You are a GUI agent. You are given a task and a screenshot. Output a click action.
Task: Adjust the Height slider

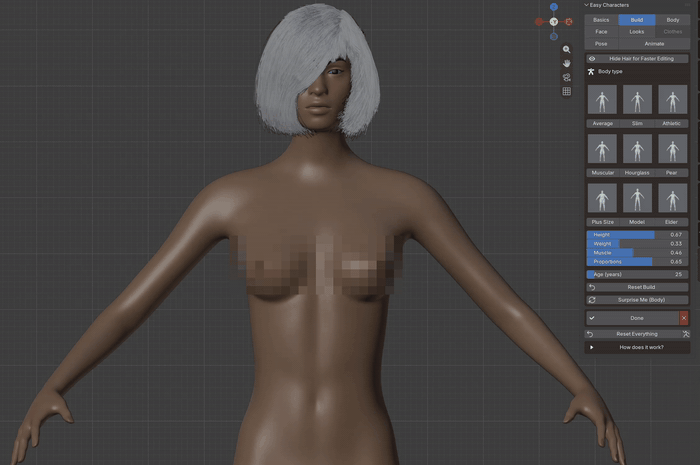(637, 235)
